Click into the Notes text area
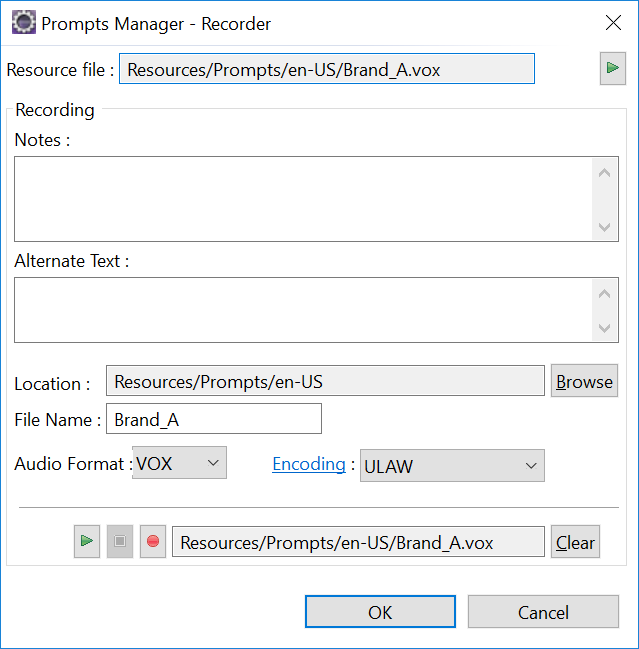This screenshot has width=639, height=649. pyautogui.click(x=303, y=199)
